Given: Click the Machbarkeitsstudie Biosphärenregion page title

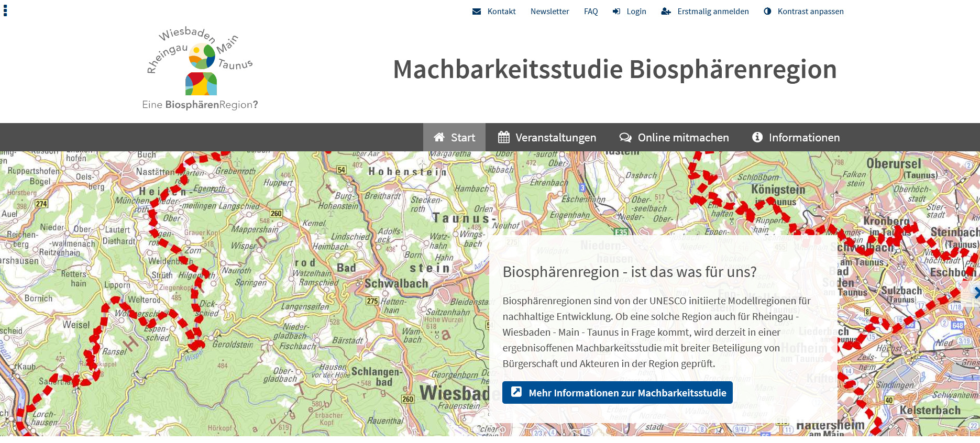Looking at the screenshot, I should pyautogui.click(x=614, y=69).
